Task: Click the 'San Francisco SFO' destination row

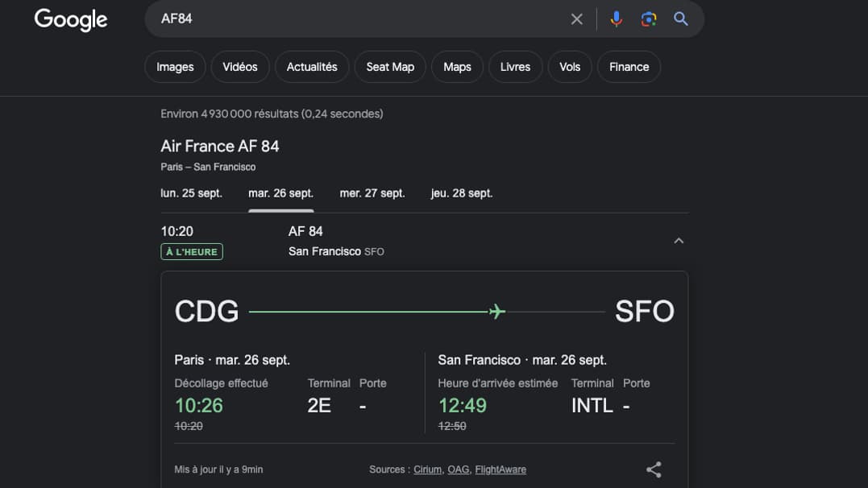Action: 336,251
